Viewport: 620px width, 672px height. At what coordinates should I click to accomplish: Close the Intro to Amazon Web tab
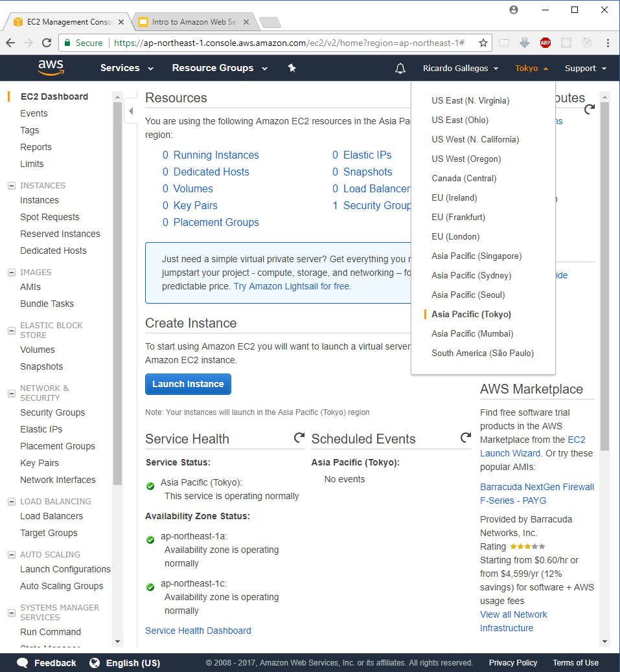[246, 22]
